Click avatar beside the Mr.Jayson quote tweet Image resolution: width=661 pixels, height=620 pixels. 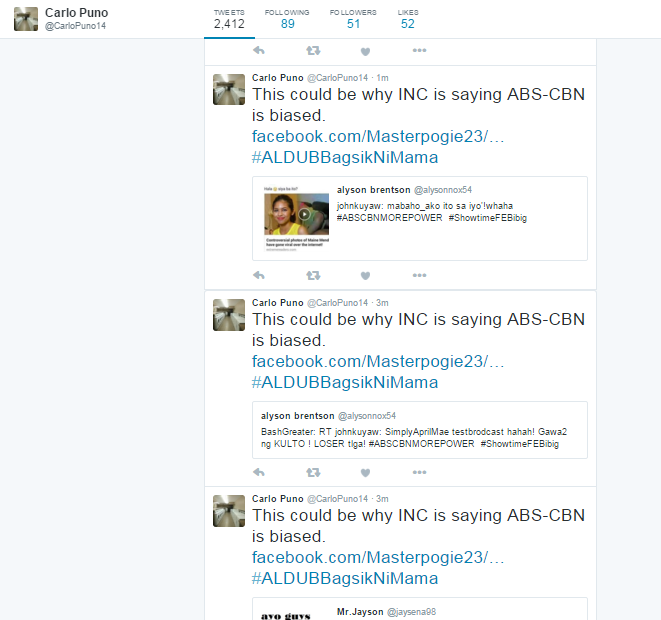229,511
